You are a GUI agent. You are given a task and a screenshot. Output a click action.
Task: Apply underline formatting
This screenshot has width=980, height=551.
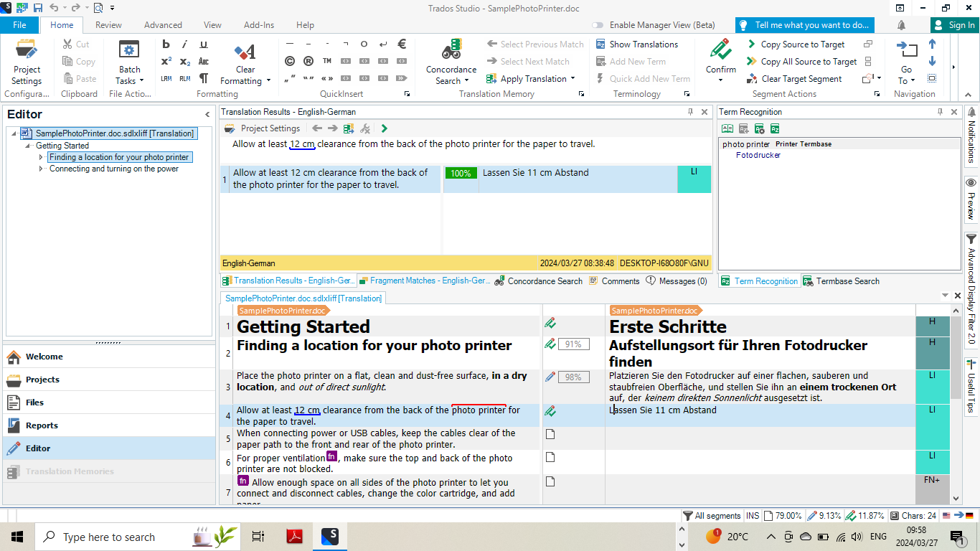coord(204,44)
